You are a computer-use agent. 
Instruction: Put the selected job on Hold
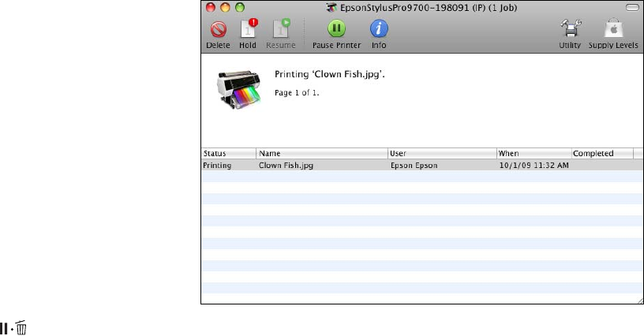coord(248,28)
